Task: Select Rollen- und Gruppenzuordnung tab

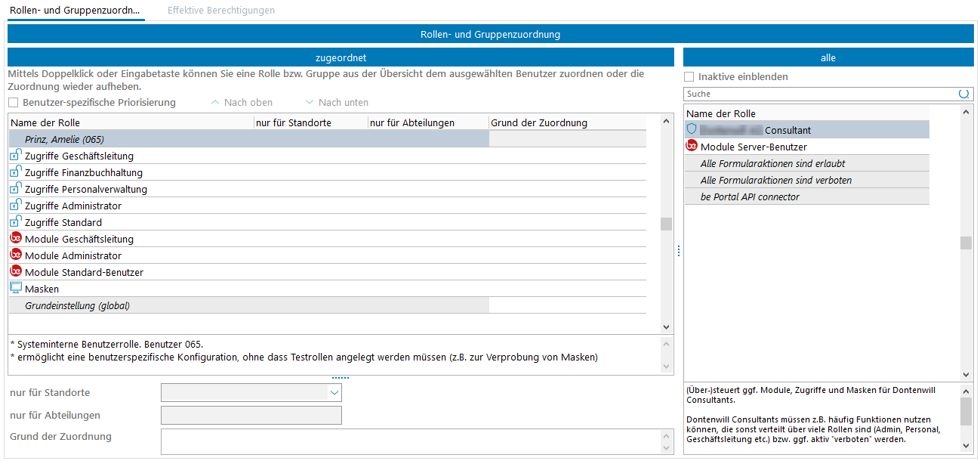Action: 74,11
